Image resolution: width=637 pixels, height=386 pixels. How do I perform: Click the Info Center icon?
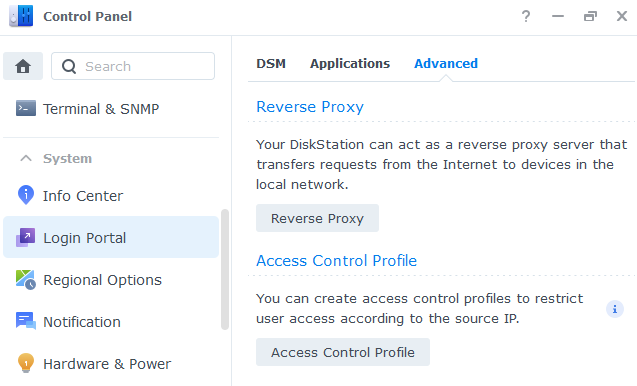(x=26, y=195)
